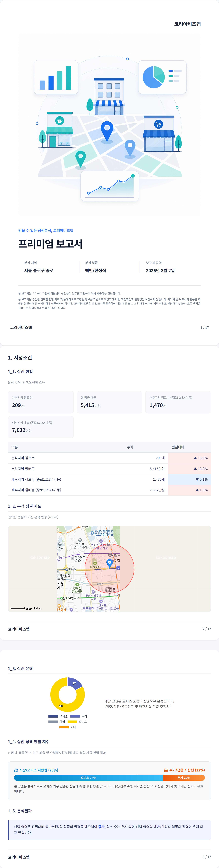
Task: Click the 서울 종로구 종로 region value
Action: (x=39, y=271)
